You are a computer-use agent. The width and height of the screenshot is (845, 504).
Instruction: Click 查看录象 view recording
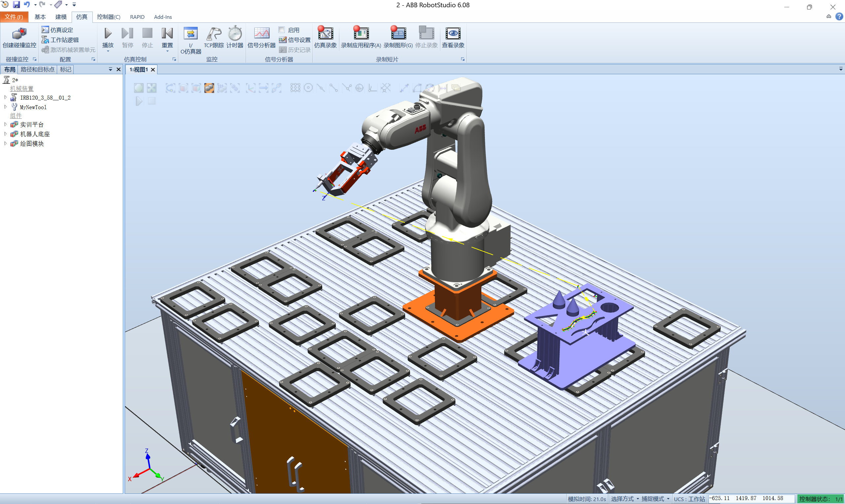coord(453,37)
